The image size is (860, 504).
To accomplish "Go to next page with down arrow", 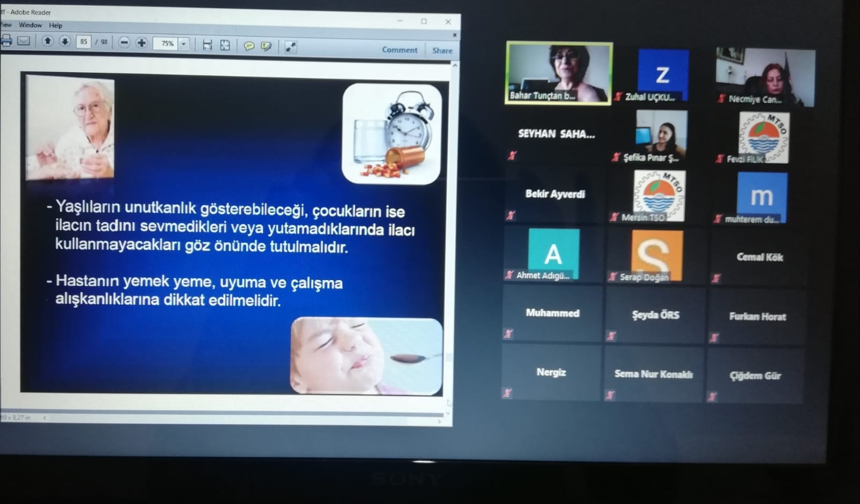I will [x=65, y=41].
